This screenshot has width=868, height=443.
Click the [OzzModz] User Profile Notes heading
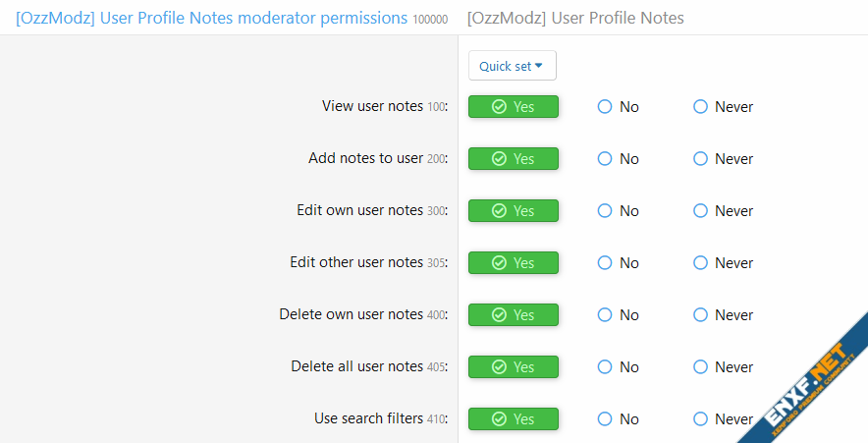click(575, 18)
